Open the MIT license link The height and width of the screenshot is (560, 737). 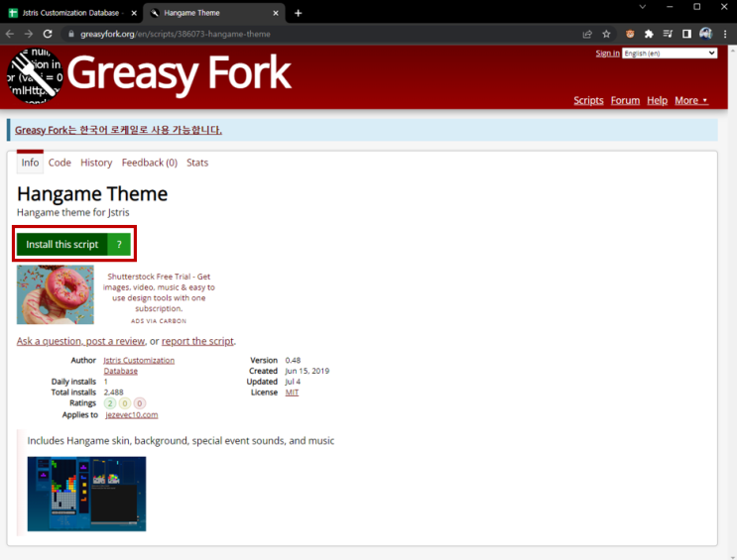pos(292,392)
